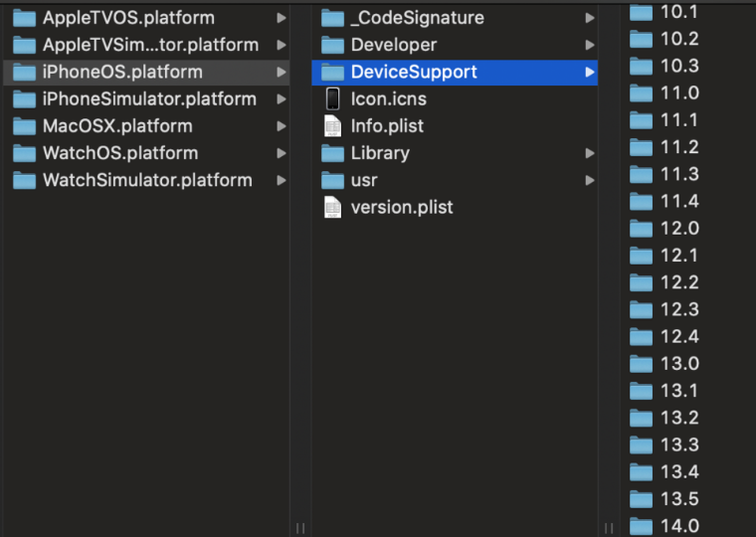
Task: Click the arrow next to WatchSimulator.platform
Action: 282,180
